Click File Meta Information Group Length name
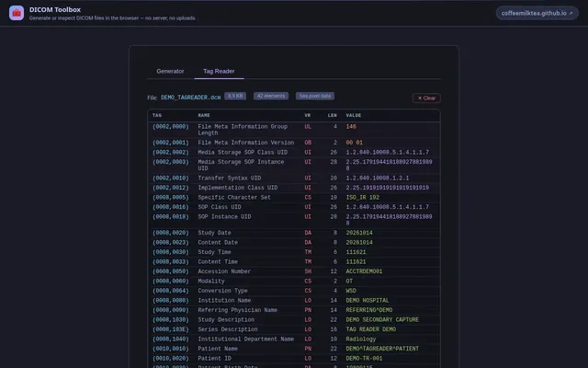Viewport: 588px width, 368px height. click(243, 130)
